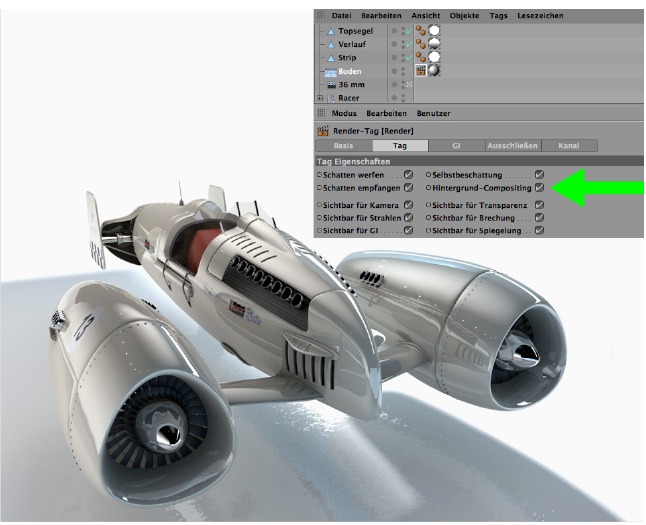Select the Strip orange dots tag
The image size is (646, 525).
tap(420, 56)
